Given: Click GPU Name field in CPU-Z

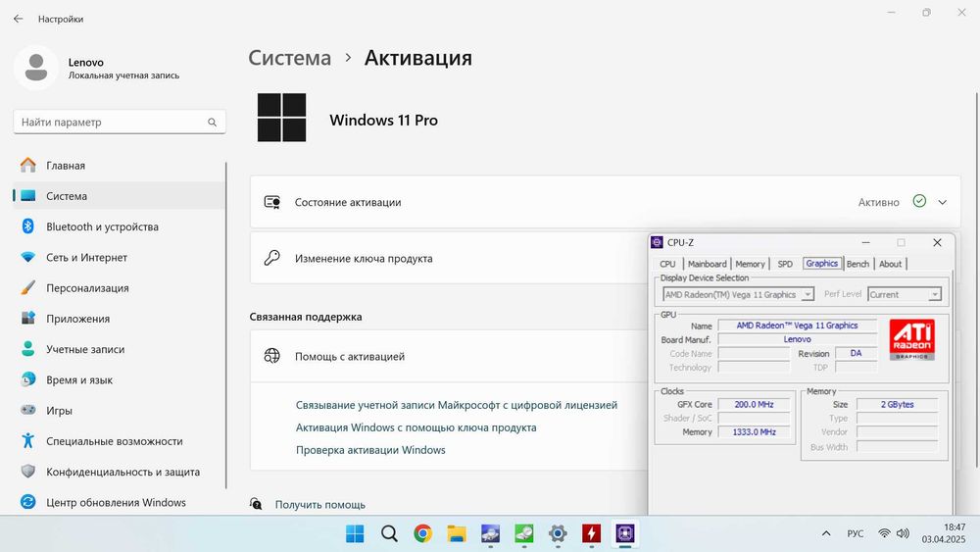Looking at the screenshot, I should 797,326.
